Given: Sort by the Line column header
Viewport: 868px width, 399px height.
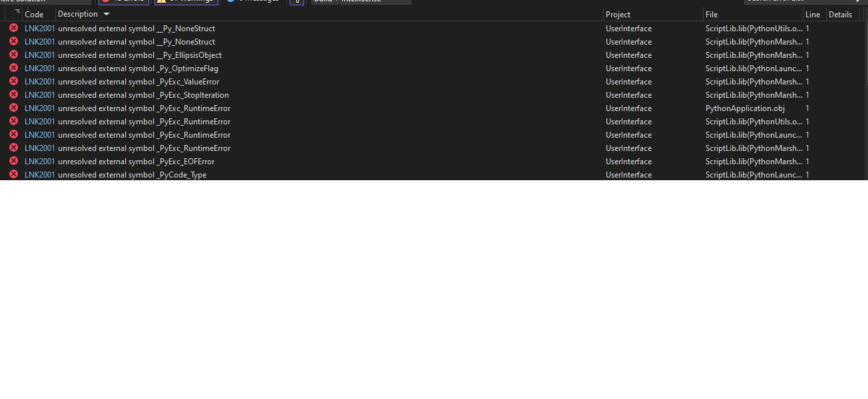Looking at the screenshot, I should [813, 15].
